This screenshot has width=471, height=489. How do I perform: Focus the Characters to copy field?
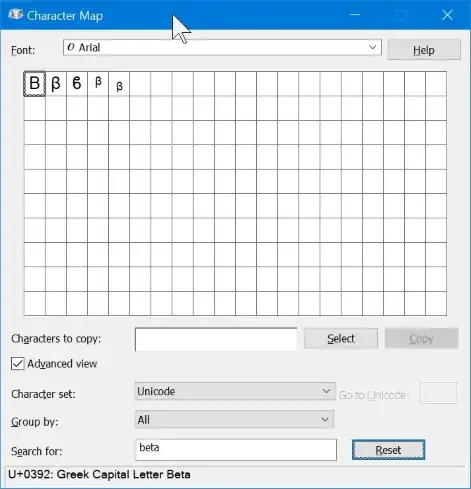(x=216, y=339)
